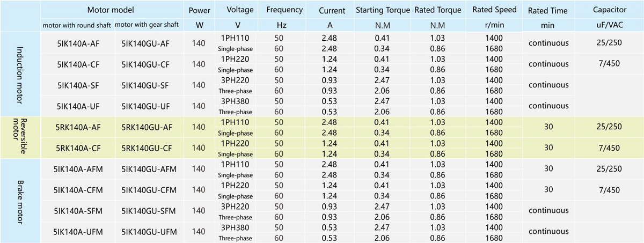Click the 5IK140A-UFM model entry
The width and height of the screenshot is (644, 243).
coord(77,232)
